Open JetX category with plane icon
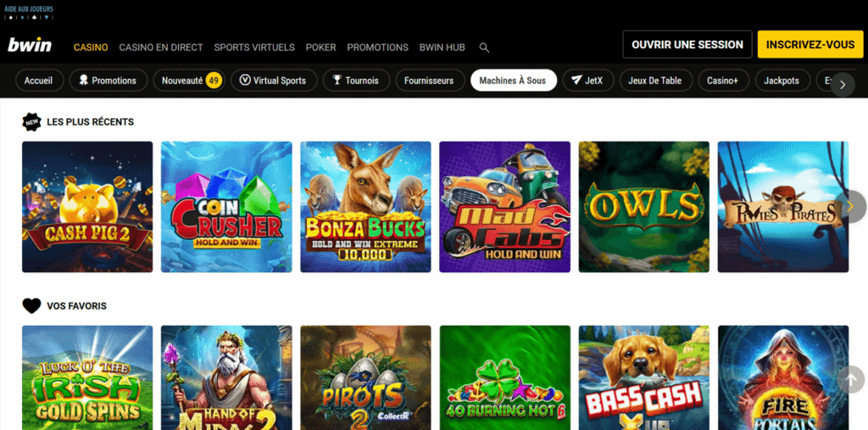Image resolution: width=868 pixels, height=430 pixels. pos(587,81)
